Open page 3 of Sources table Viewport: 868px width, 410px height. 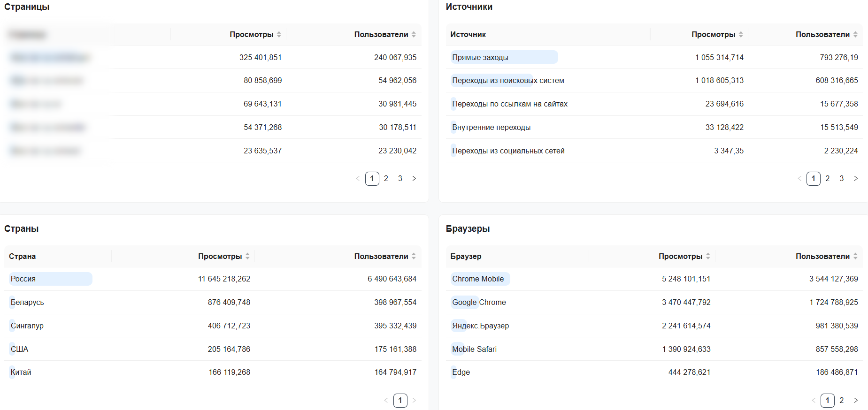842,178
